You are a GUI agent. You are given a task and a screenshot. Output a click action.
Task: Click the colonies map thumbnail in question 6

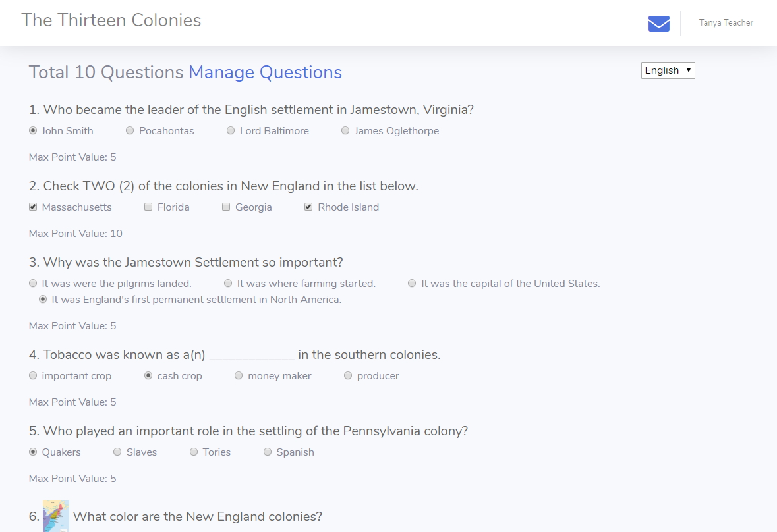56,516
